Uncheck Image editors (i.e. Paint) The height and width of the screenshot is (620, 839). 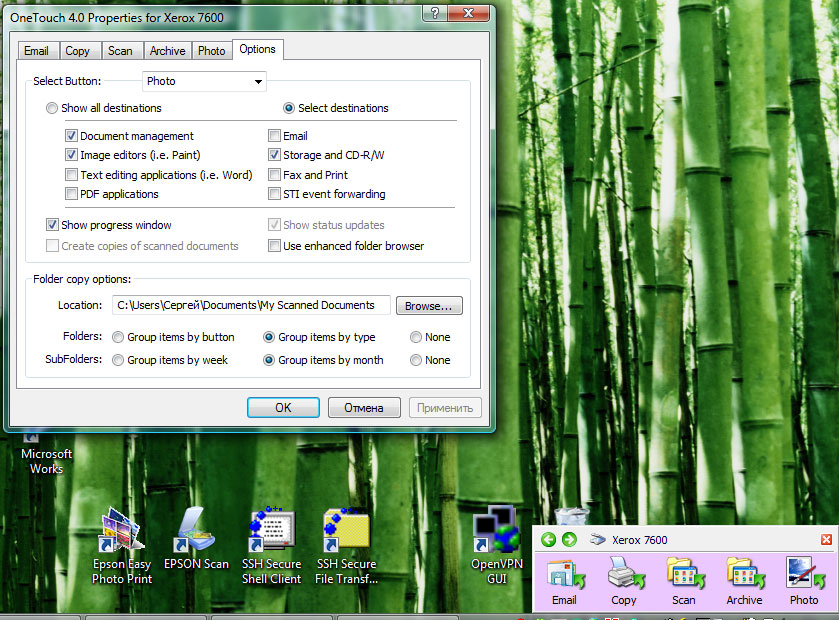[x=71, y=155]
